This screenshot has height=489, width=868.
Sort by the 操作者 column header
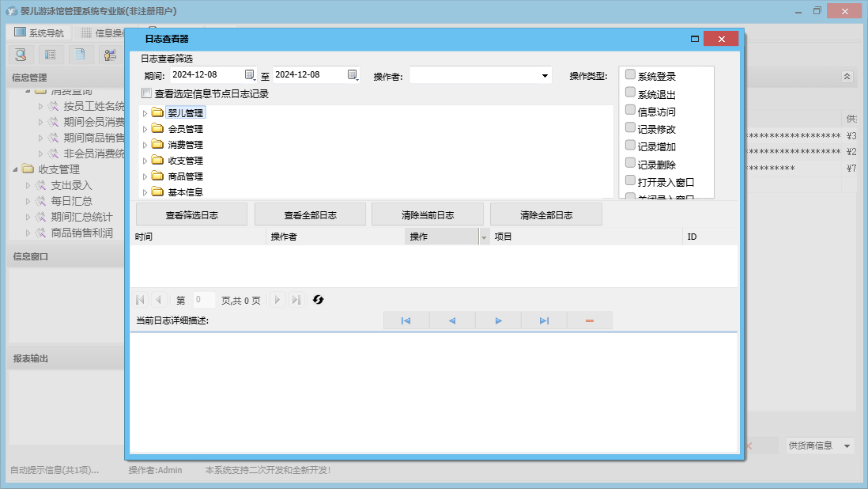coord(335,237)
